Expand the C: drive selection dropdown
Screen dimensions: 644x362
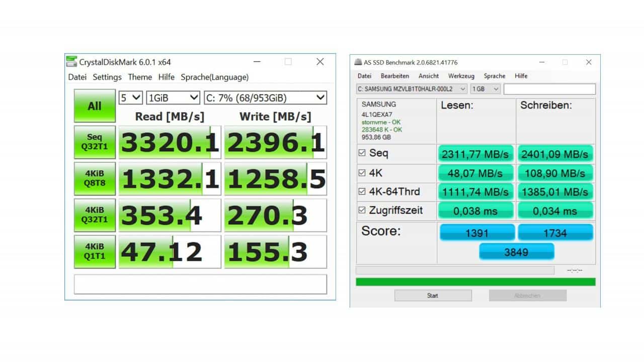click(267, 97)
